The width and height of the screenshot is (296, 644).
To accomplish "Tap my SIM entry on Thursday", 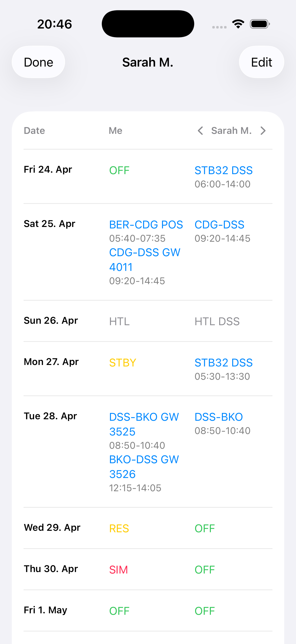I will coord(118,570).
